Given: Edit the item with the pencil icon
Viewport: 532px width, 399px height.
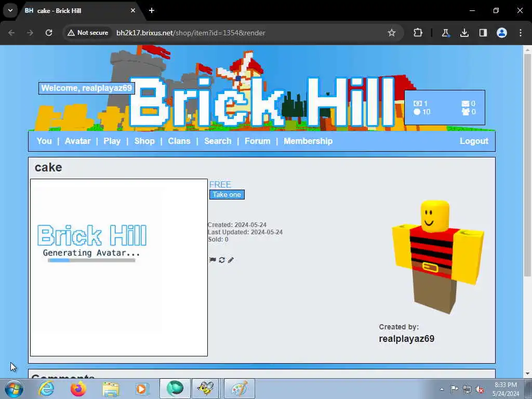Looking at the screenshot, I should [231, 260].
